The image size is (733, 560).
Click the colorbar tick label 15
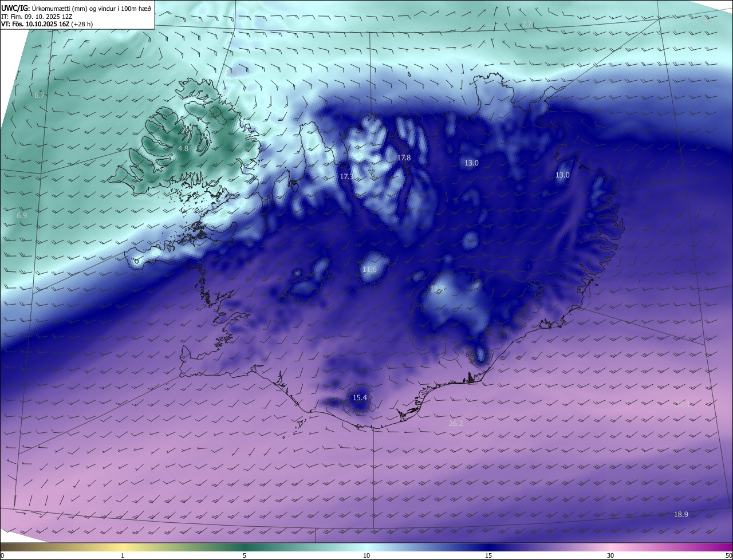(488, 555)
